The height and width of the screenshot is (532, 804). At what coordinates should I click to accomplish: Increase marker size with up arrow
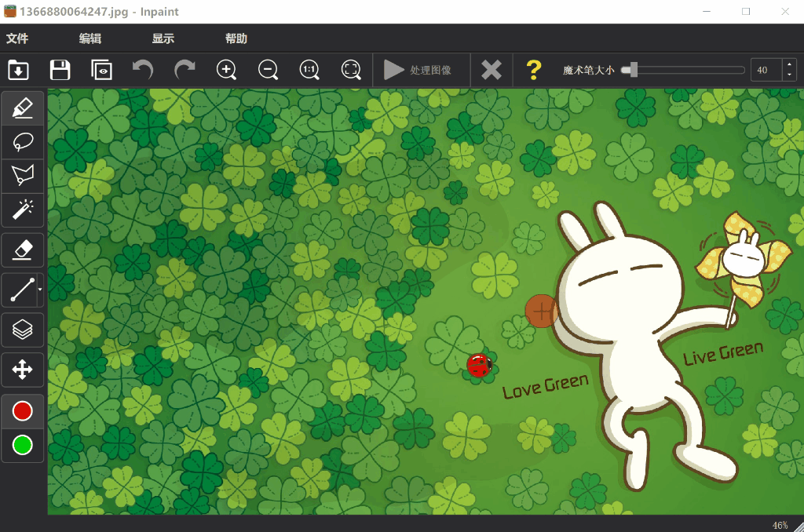[789, 64]
